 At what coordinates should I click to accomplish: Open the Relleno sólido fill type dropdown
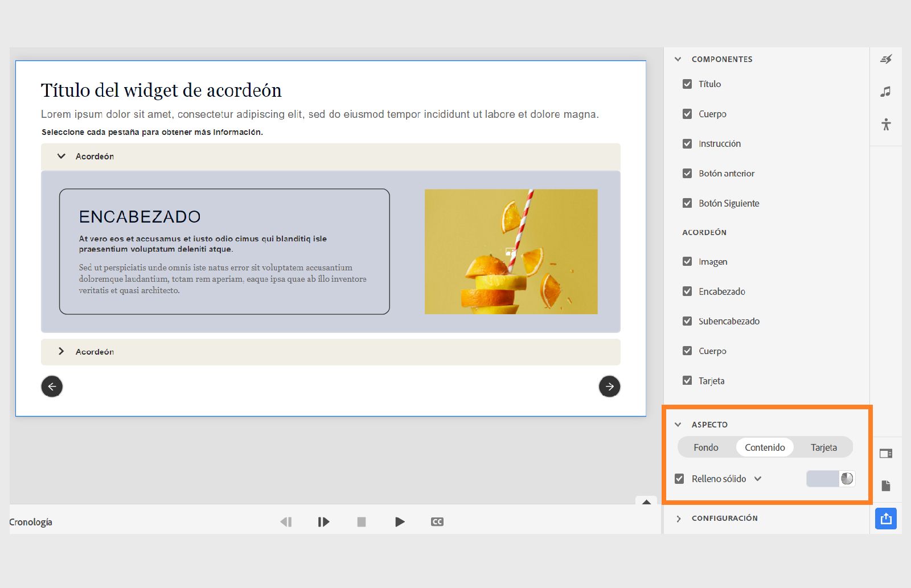(x=758, y=479)
